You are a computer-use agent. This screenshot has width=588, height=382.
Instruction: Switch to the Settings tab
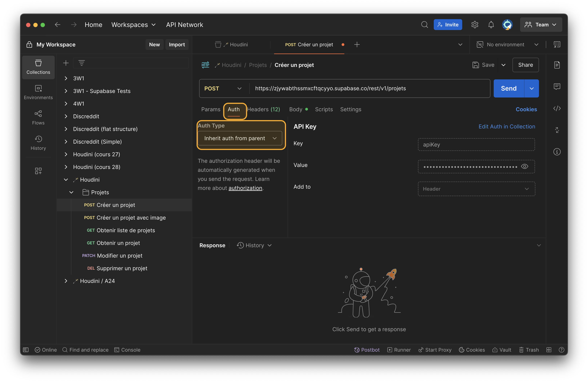tap(351, 109)
